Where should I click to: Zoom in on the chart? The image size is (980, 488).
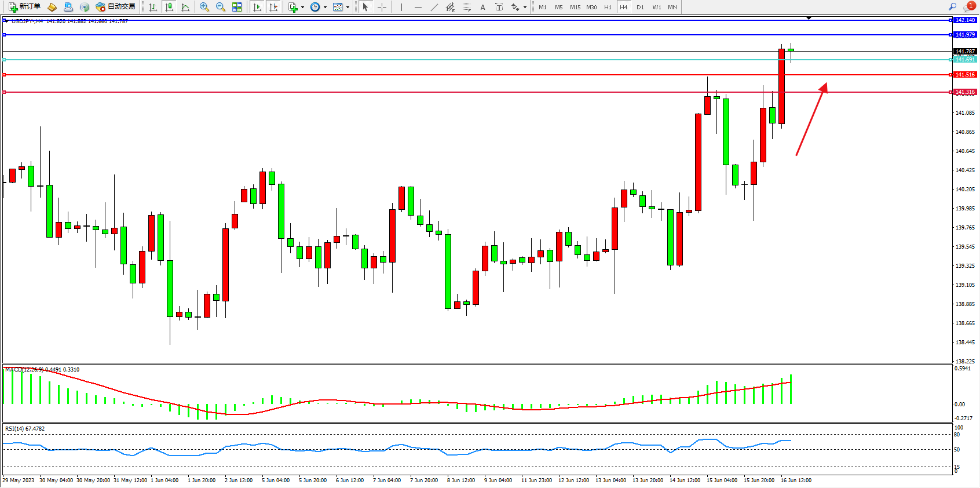(x=204, y=7)
